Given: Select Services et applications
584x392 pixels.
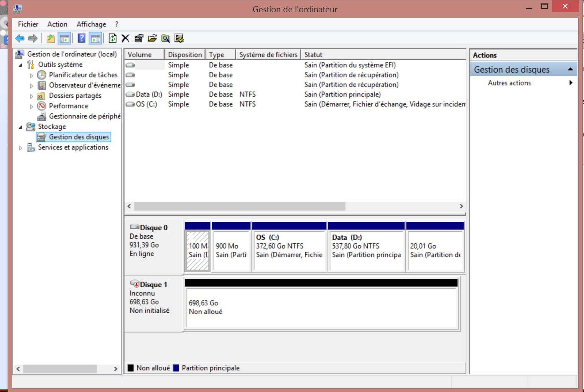Looking at the screenshot, I should pos(73,147).
